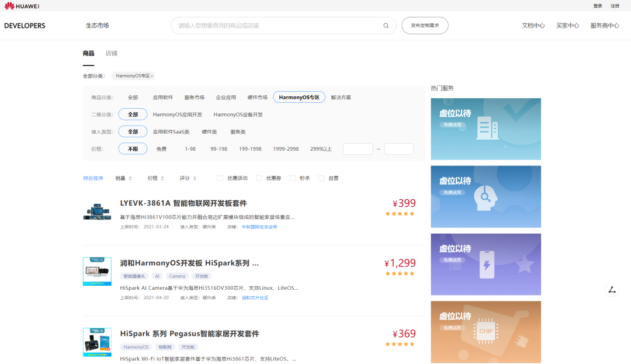Select 不限 price option
631x364 pixels.
point(133,149)
